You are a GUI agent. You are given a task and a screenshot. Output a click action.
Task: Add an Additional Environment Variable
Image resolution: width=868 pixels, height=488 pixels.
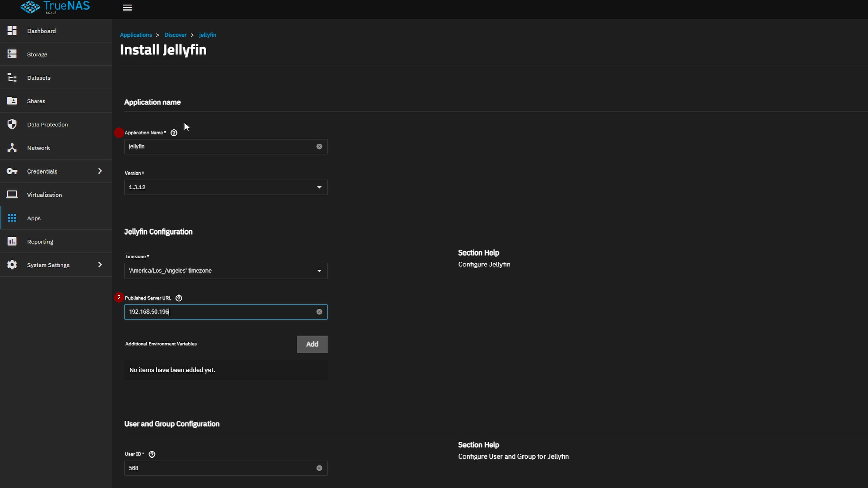click(x=312, y=344)
